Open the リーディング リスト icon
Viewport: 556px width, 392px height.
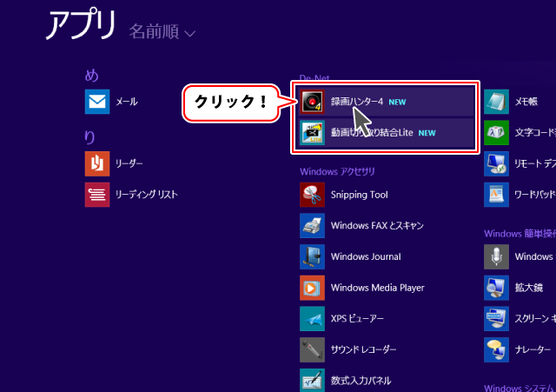click(97, 195)
